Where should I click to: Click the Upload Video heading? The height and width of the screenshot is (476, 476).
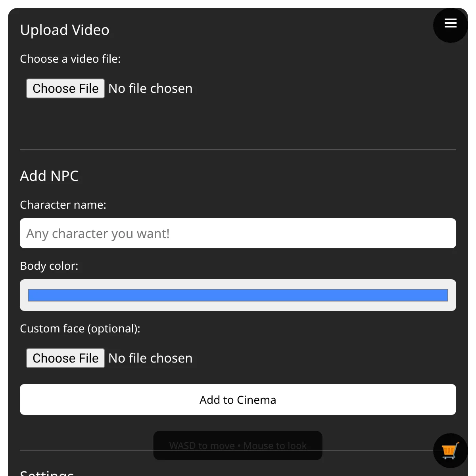65,30
